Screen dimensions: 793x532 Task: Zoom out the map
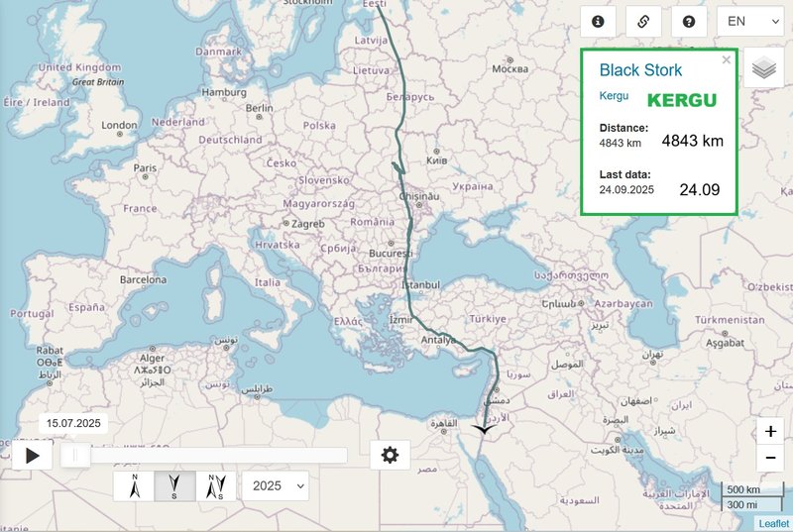(770, 458)
